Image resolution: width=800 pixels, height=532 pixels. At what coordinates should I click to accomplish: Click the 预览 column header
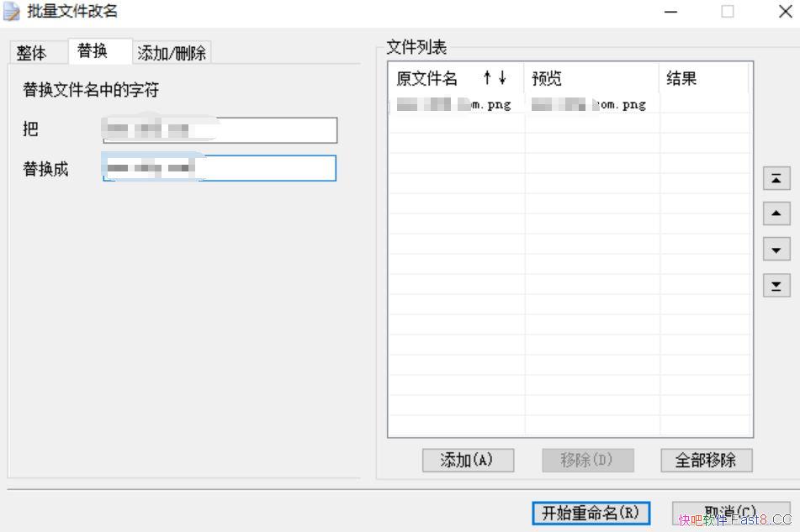[591, 78]
